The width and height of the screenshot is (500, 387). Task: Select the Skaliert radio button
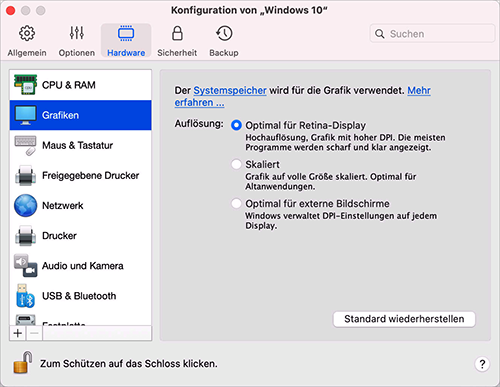click(x=236, y=164)
